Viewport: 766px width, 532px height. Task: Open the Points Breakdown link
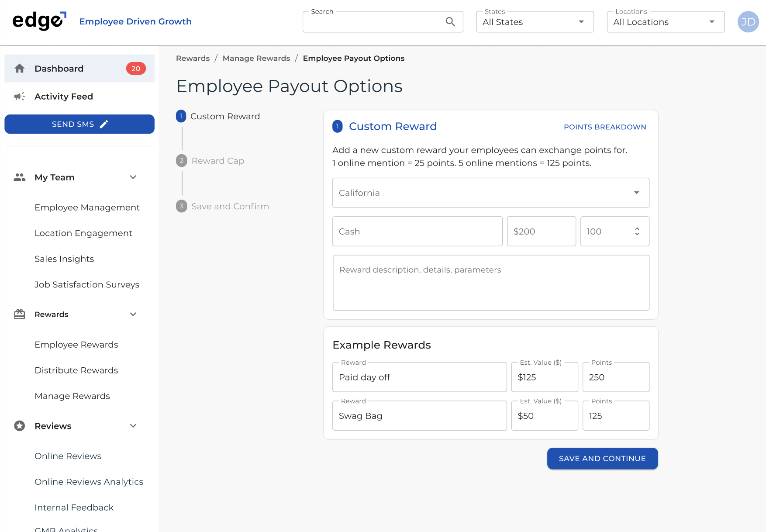tap(604, 127)
